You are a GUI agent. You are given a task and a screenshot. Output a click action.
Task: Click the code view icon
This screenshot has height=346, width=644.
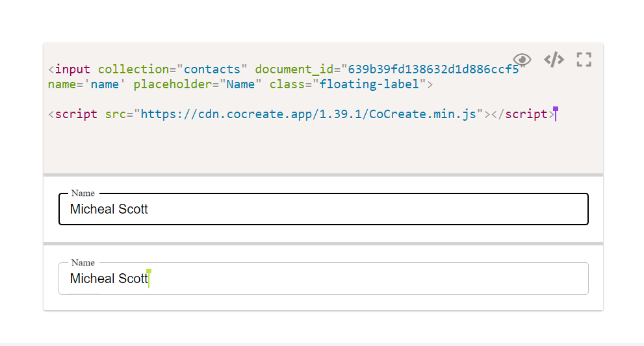554,60
